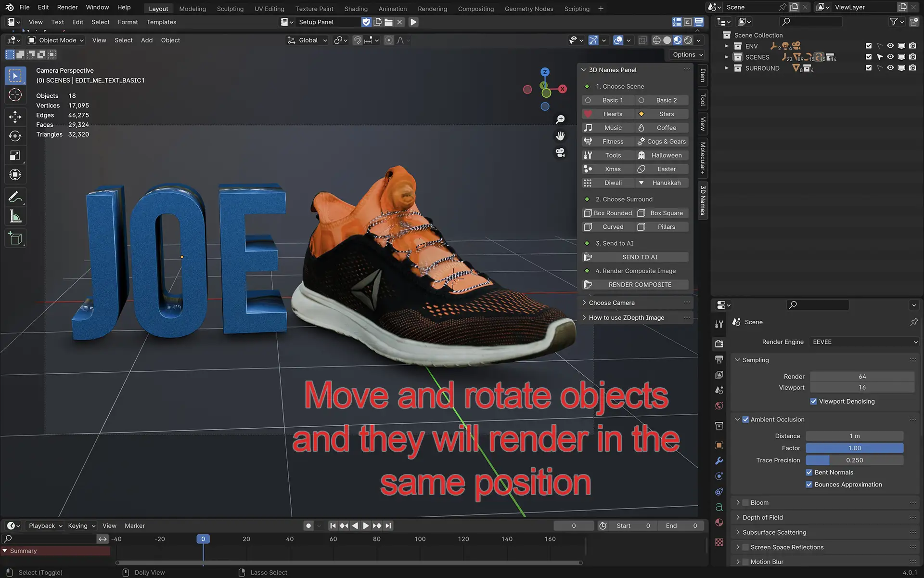924x578 pixels.
Task: Switch to rendered viewport shading
Action: (x=688, y=40)
